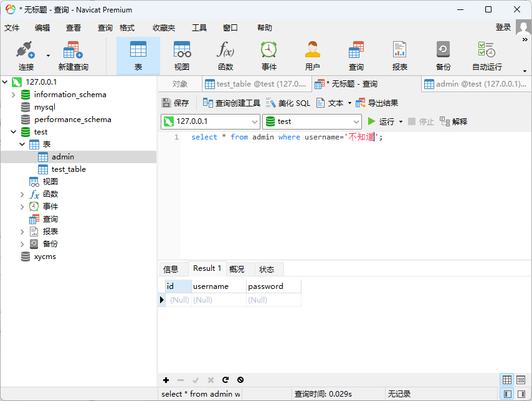Click the 运行 (Run) query button
532x401 pixels.
coord(381,121)
